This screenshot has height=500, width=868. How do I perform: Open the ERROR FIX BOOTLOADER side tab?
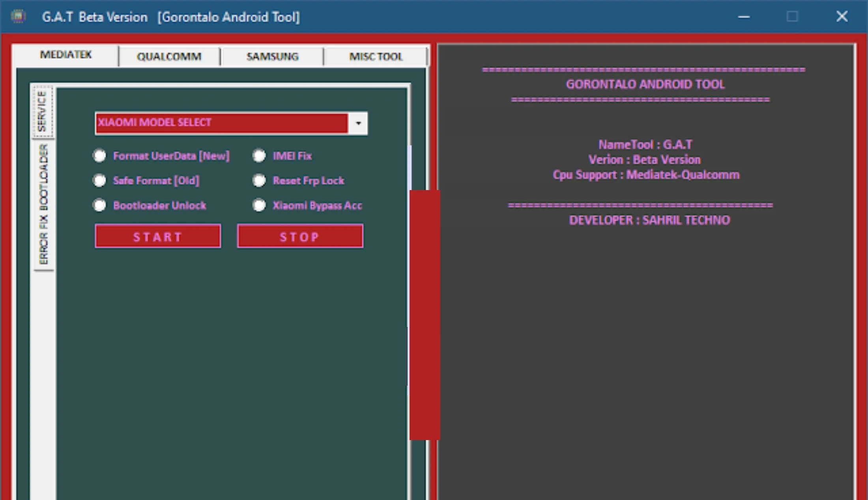43,204
